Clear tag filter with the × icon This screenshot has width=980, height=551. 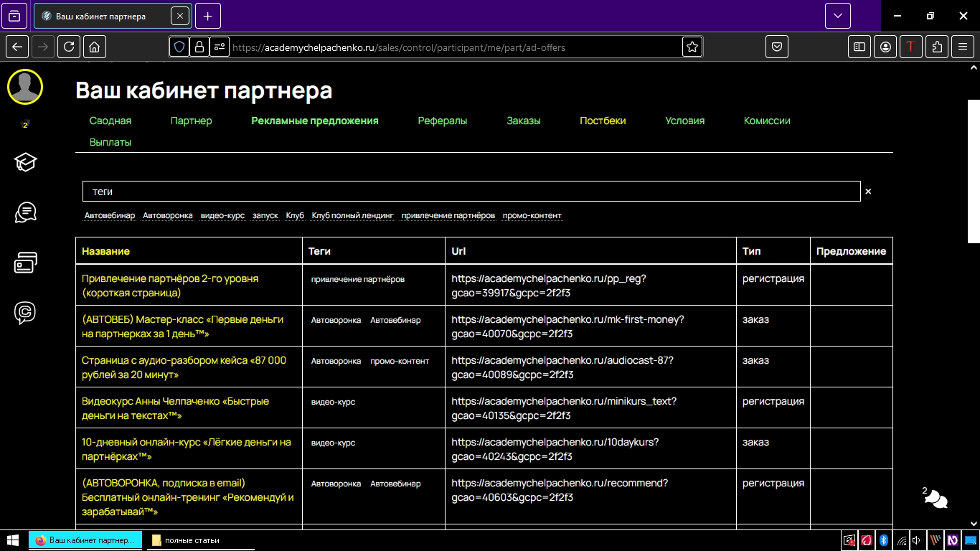(x=868, y=192)
